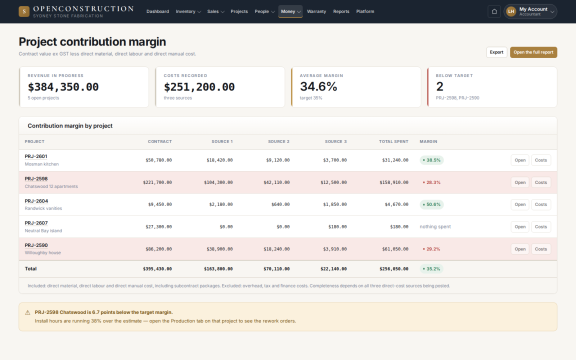Click Open the full report button
576x360 pixels.
tap(533, 52)
